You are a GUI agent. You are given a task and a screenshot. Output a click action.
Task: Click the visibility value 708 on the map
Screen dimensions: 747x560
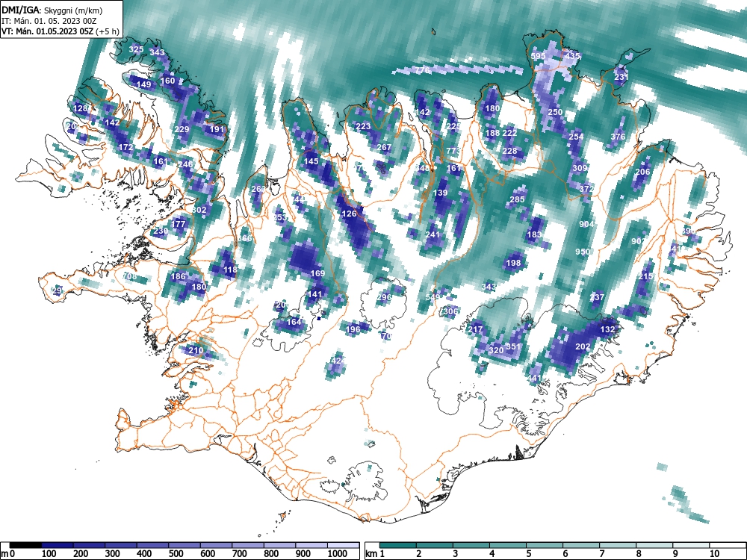129,276
